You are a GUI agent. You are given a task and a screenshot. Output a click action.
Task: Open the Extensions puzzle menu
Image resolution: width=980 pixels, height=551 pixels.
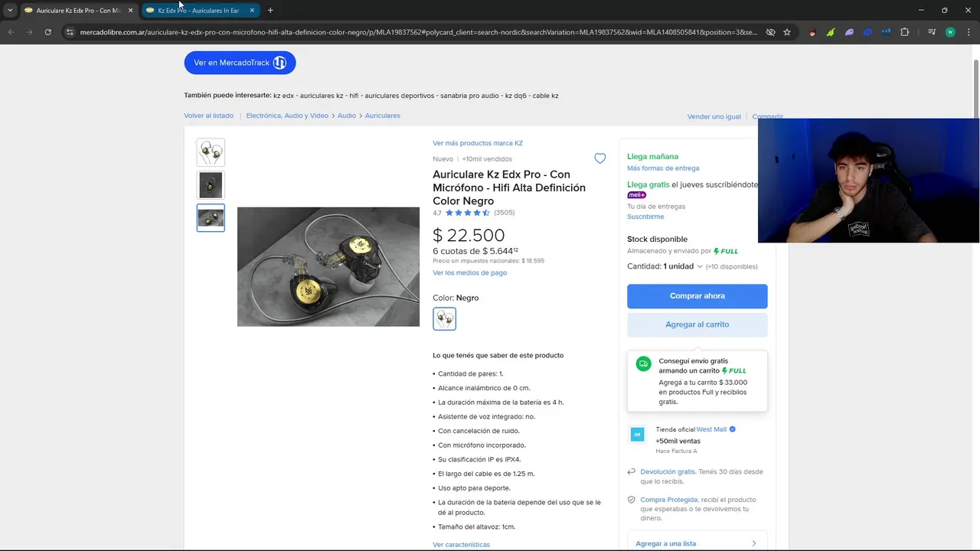[905, 32]
